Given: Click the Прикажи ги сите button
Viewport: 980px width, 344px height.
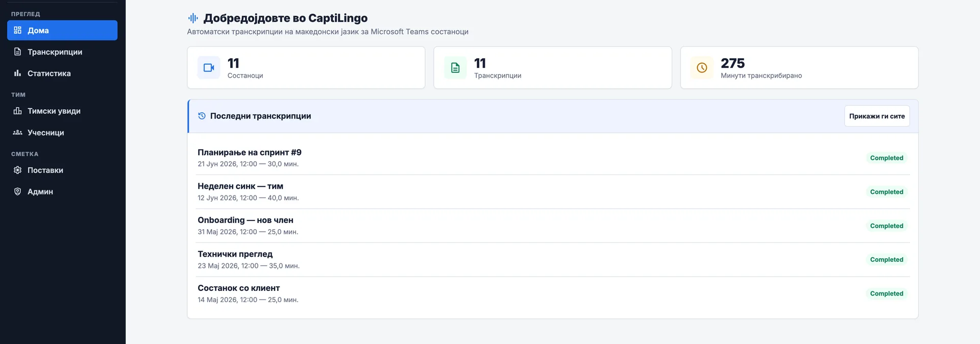Looking at the screenshot, I should (x=877, y=116).
